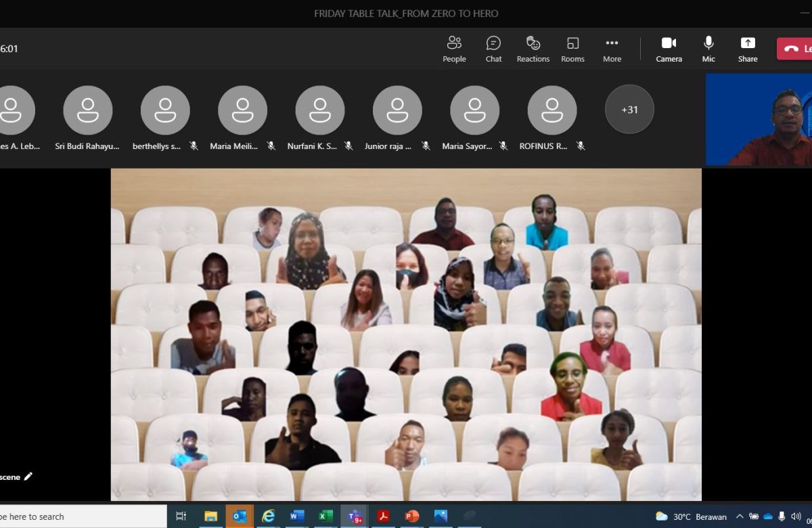
Task: Click the pencil icon to edit scene
Action: 28,477
